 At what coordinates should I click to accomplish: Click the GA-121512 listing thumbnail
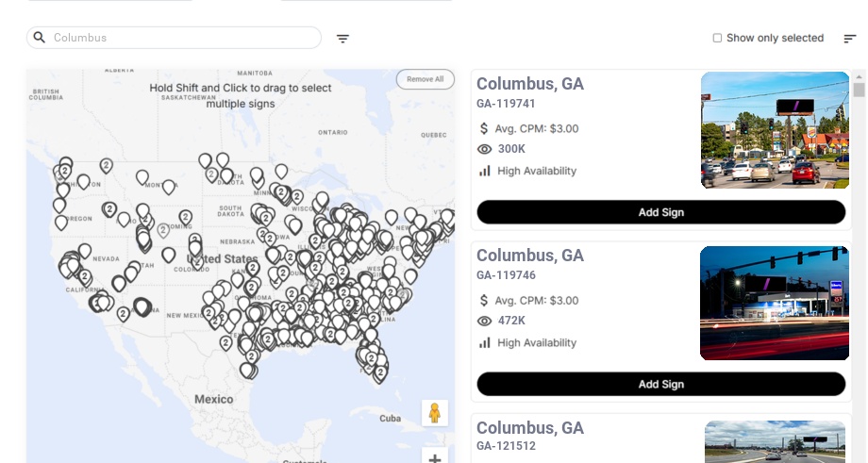775,441
